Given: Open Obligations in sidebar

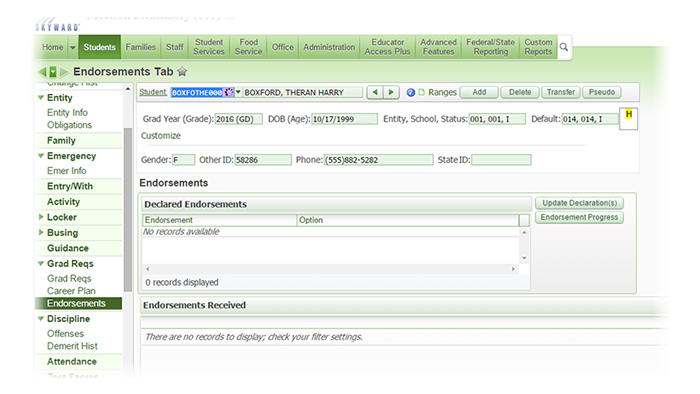Looking at the screenshot, I should [70, 125].
